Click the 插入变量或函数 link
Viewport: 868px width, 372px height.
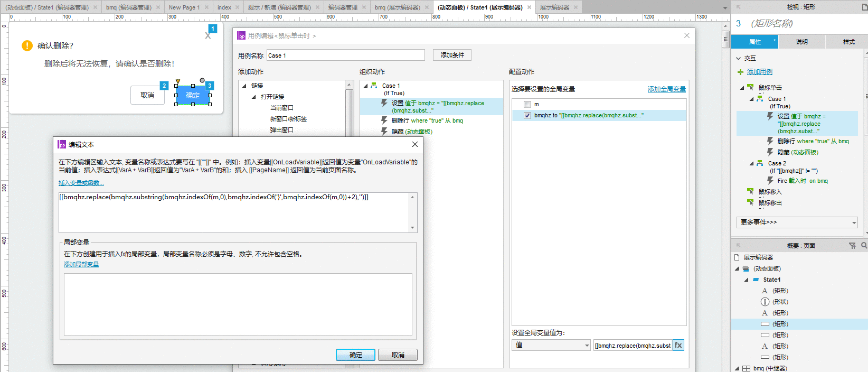pyautogui.click(x=81, y=183)
